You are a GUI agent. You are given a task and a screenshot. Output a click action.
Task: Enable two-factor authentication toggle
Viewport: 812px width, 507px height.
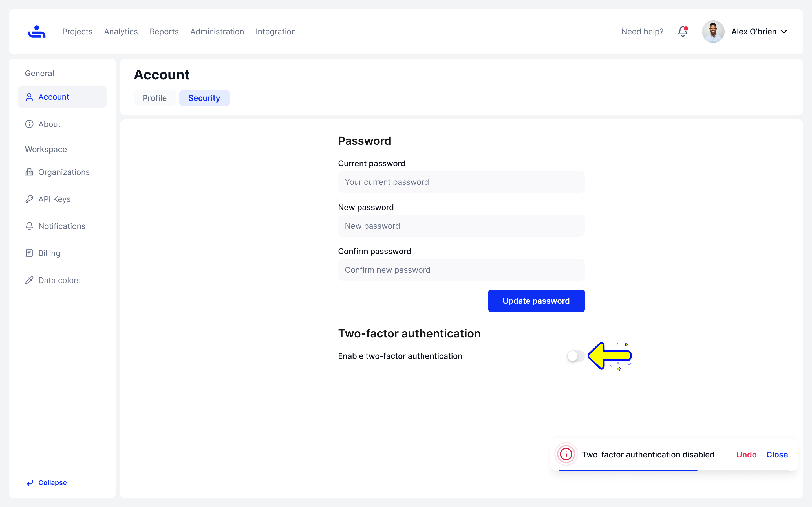(575, 356)
